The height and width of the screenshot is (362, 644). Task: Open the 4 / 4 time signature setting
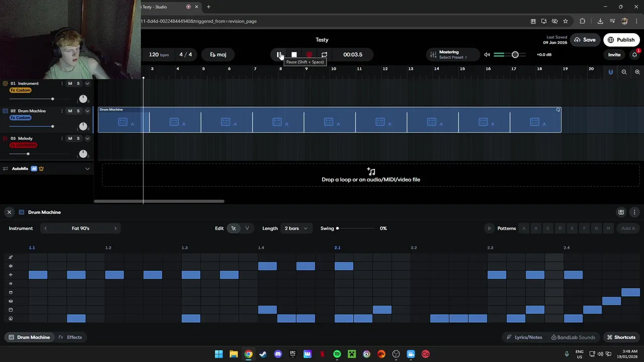click(x=186, y=54)
